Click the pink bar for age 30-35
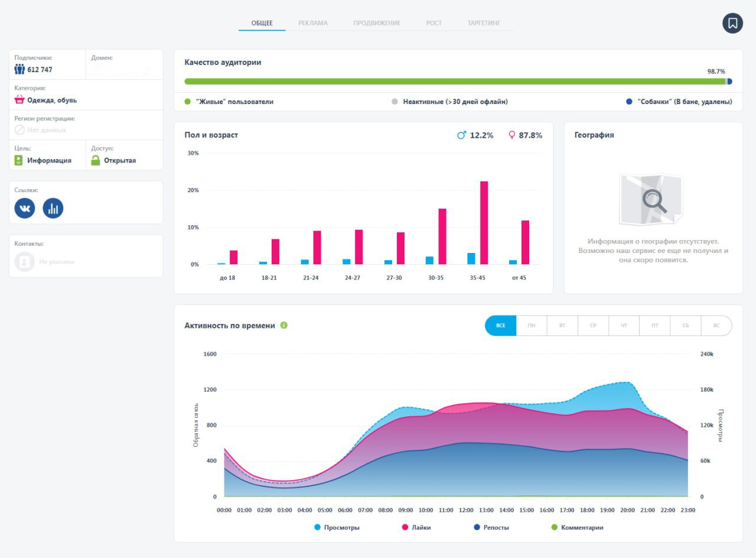Screen dimensions: 756x558 coord(442,236)
